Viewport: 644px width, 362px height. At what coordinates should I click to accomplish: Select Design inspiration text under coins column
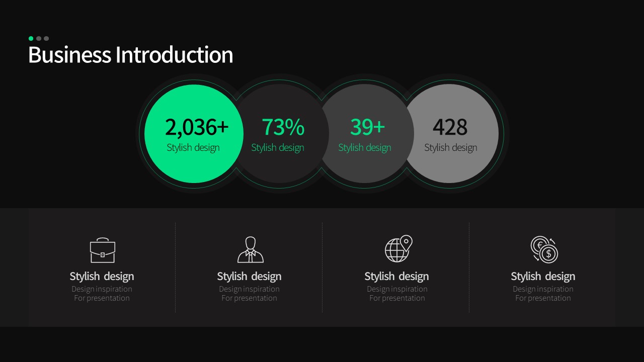click(x=543, y=289)
